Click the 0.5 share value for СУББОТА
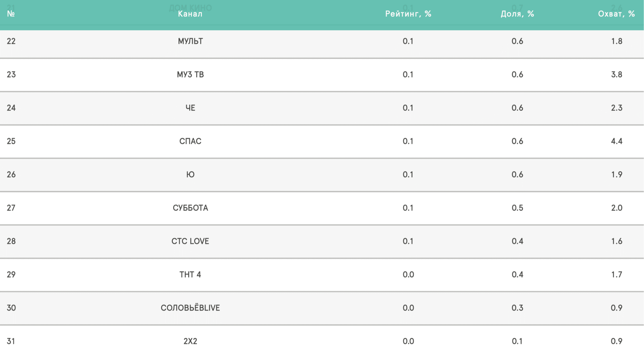 517,208
